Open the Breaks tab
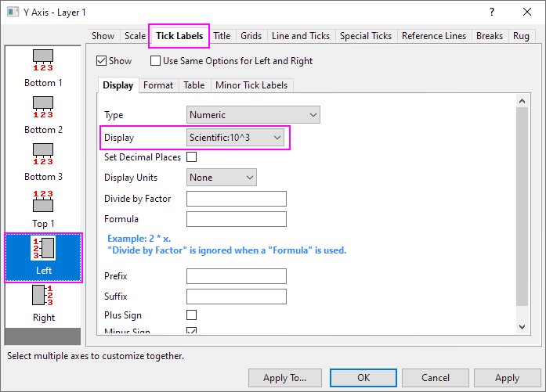The width and height of the screenshot is (546, 392). pos(490,36)
